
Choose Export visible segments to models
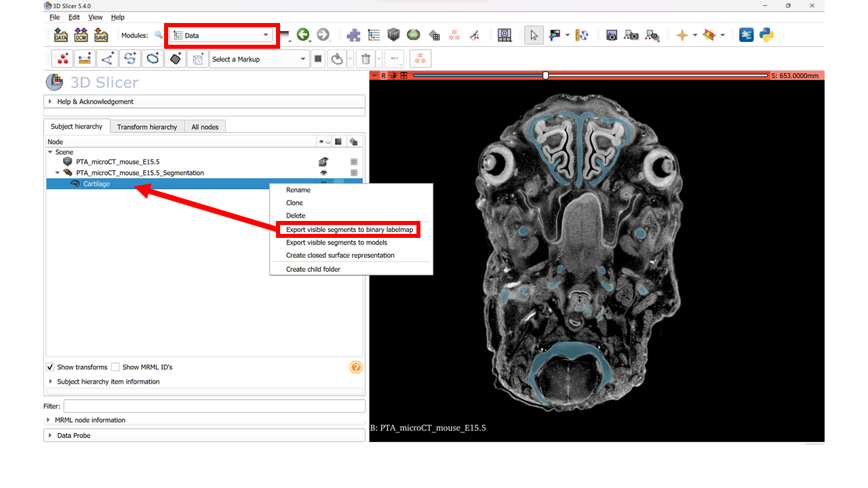coord(336,243)
